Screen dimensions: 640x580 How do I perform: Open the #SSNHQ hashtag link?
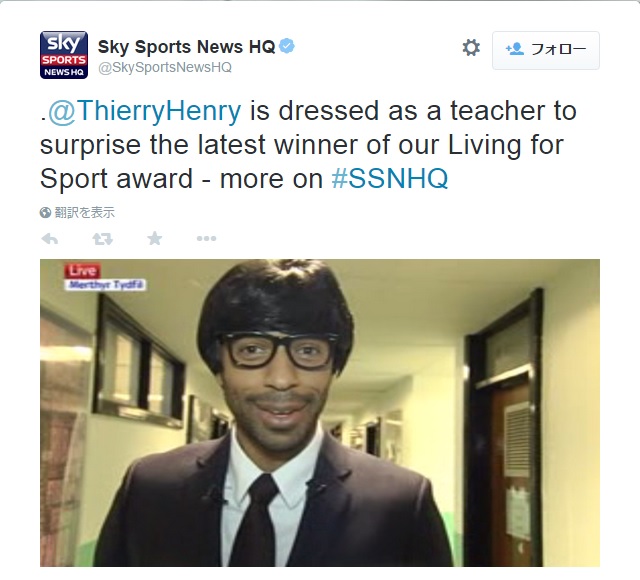(390, 178)
